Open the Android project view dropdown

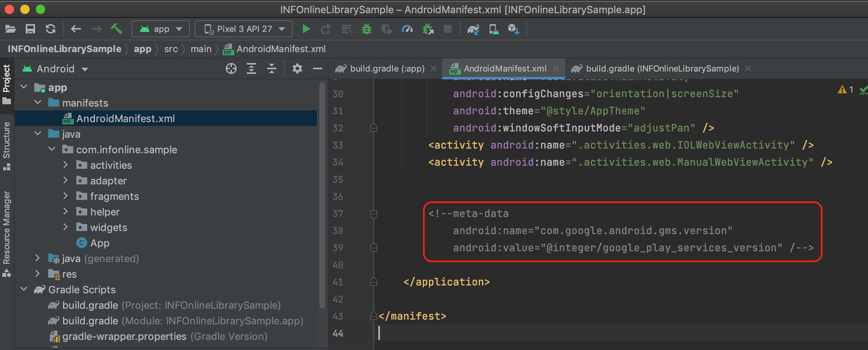click(x=55, y=69)
